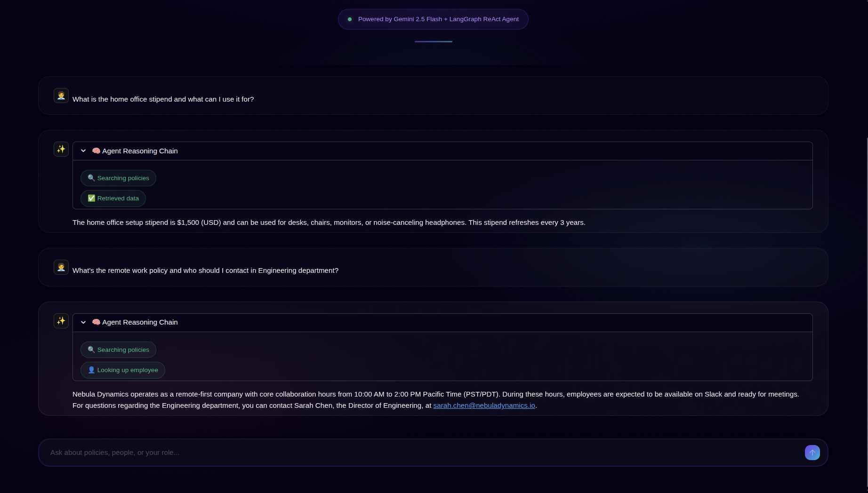Click first Searching policies chip
868x493 pixels.
coord(118,178)
